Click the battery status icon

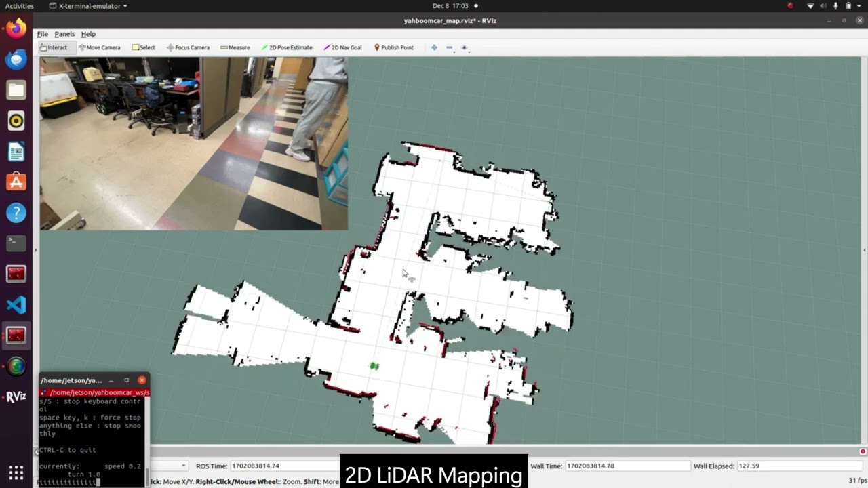[x=848, y=6]
